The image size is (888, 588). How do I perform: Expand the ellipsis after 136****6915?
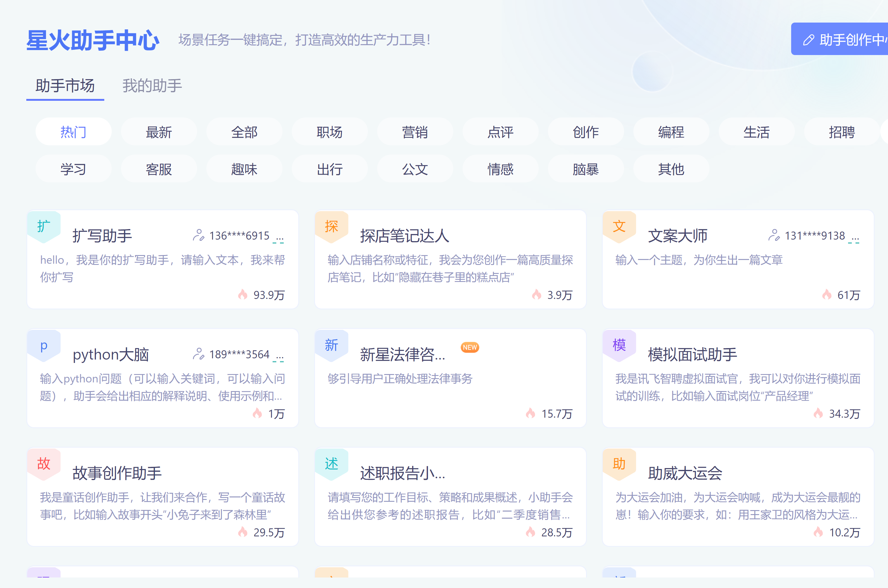(278, 238)
